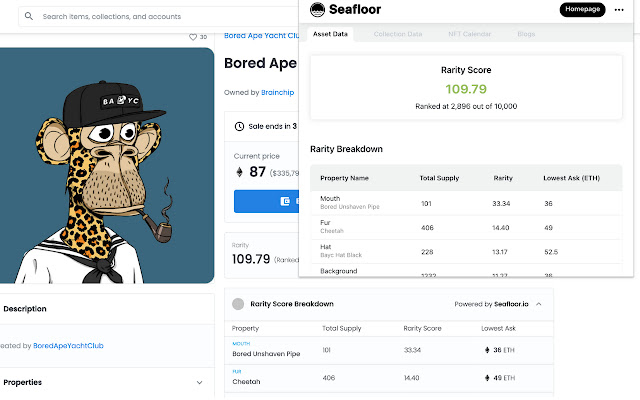Open the Blogs tab

click(x=527, y=34)
